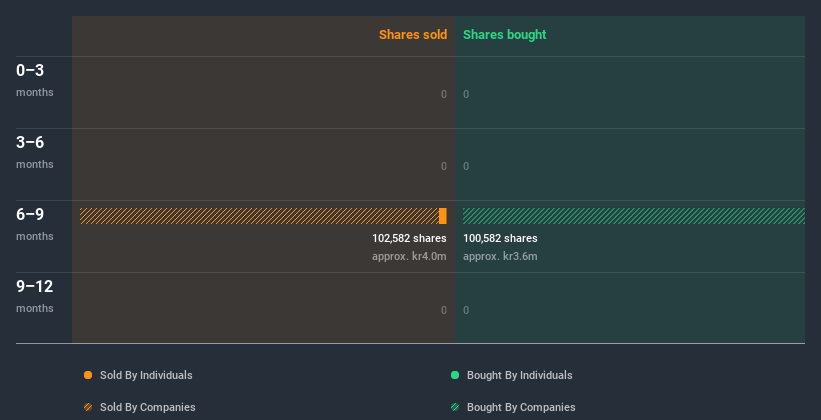Click the hatched Bought By Companies legend icon

click(455, 407)
